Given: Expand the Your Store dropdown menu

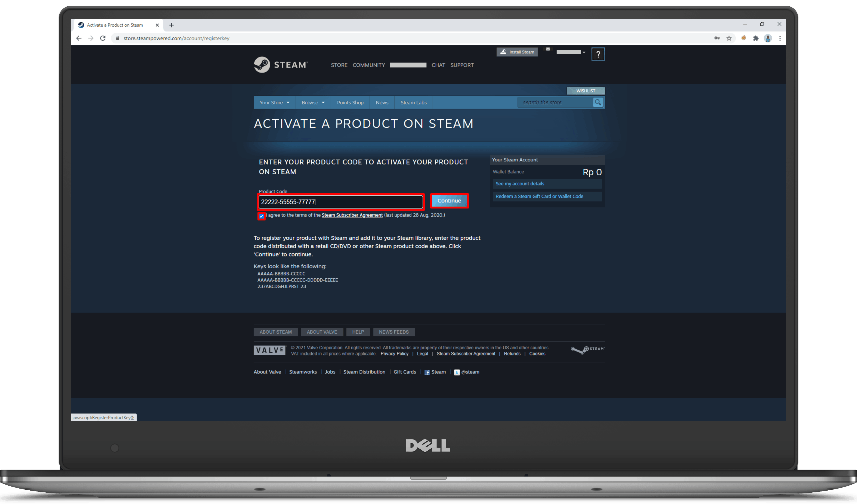Looking at the screenshot, I should [273, 102].
